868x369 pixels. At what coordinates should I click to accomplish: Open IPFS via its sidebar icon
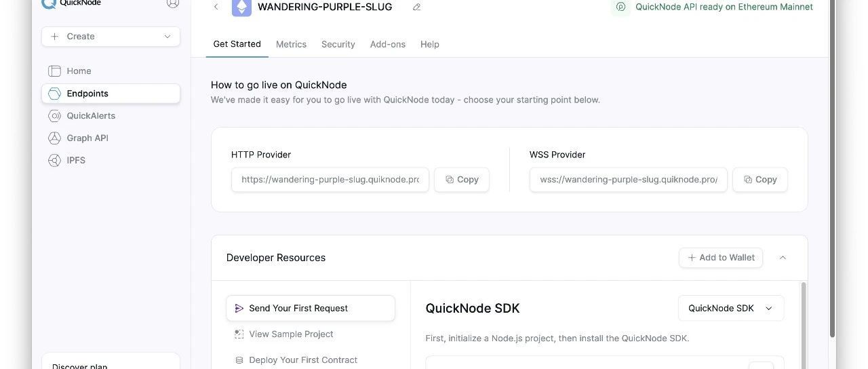54,161
